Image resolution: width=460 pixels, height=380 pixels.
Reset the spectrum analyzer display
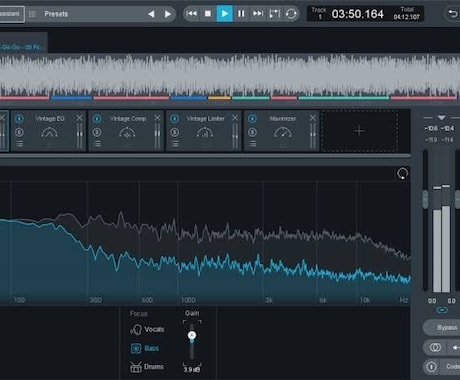[x=402, y=174]
